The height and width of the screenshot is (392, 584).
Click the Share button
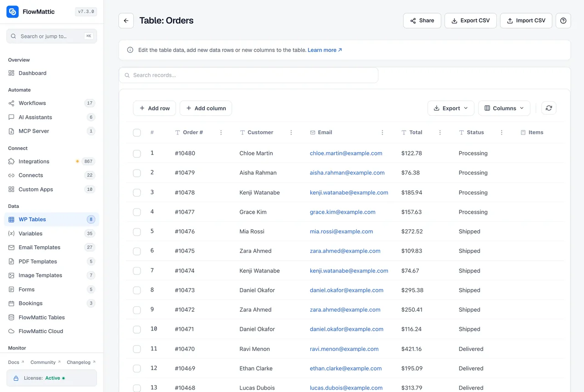(422, 21)
